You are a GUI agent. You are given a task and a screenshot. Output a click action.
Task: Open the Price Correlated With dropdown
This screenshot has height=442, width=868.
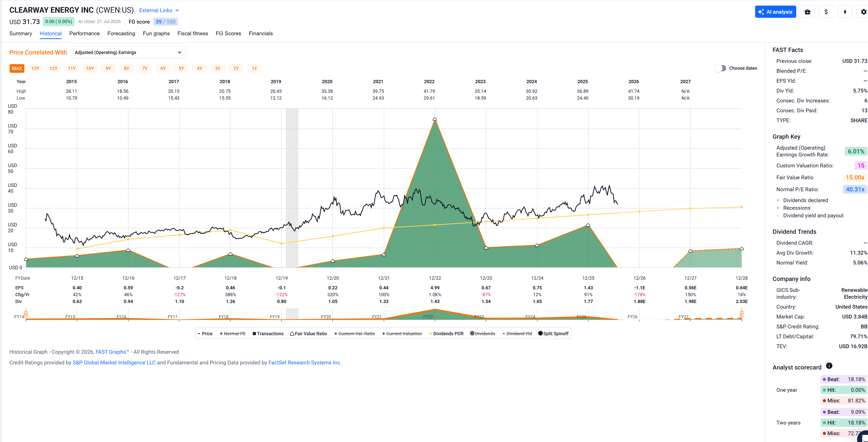click(x=128, y=52)
